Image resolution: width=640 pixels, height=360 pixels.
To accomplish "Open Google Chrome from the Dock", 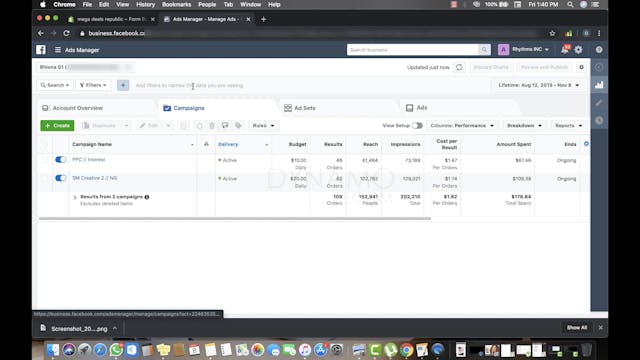I will pyautogui.click(x=406, y=350).
